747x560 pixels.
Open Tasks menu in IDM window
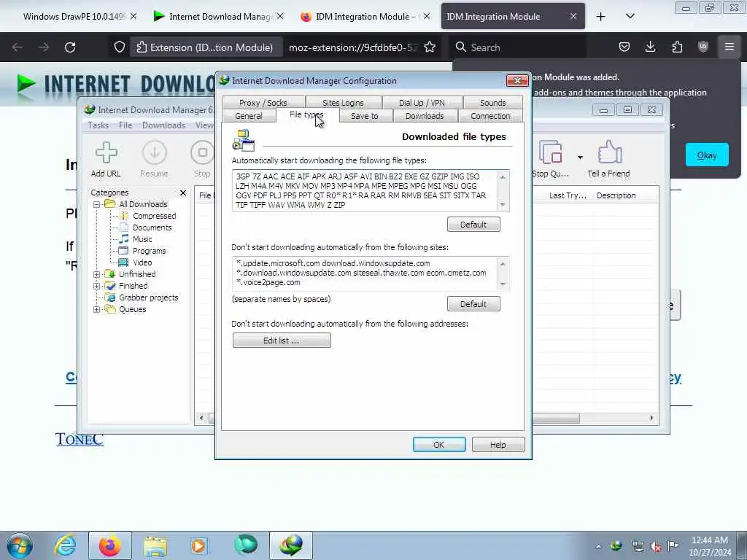(98, 125)
